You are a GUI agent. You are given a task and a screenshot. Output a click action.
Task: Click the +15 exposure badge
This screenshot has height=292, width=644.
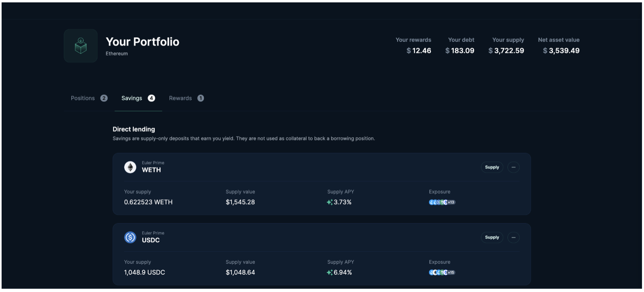point(451,273)
